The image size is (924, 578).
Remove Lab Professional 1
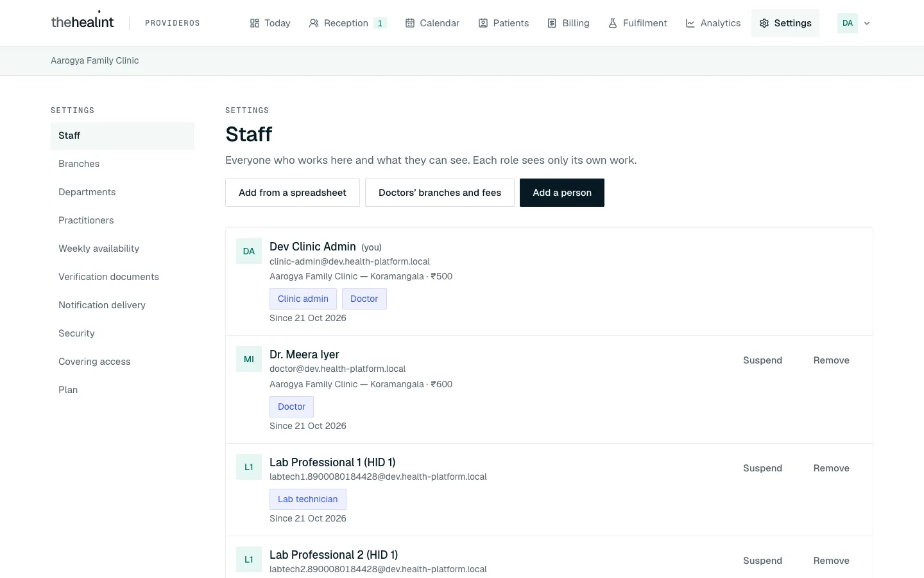coord(831,468)
